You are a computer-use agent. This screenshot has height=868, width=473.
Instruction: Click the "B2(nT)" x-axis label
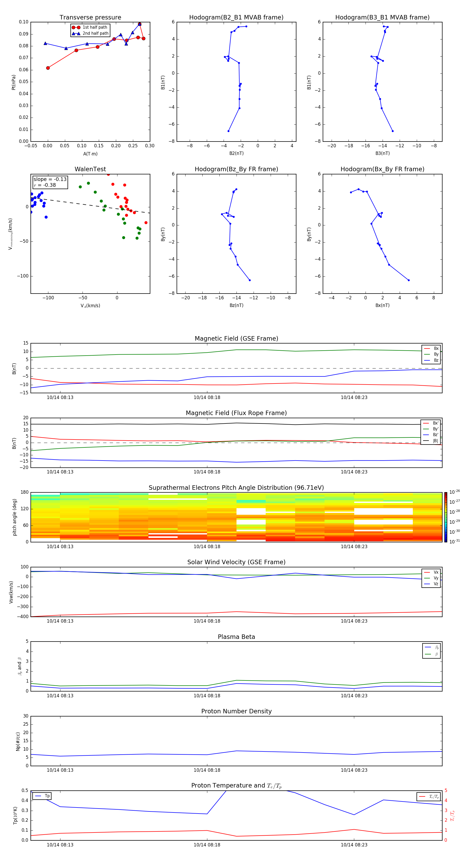236,153
